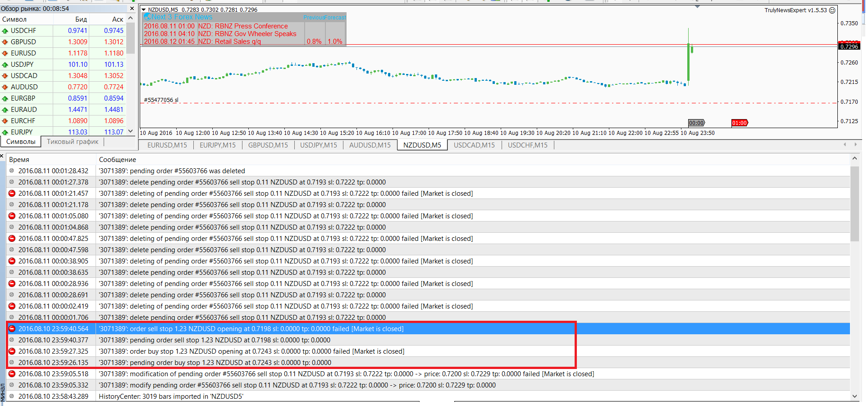Image resolution: width=868 pixels, height=406 pixels.
Task: Open the NZDUSD,M5 chart dropdown triangle
Action: tap(144, 9)
